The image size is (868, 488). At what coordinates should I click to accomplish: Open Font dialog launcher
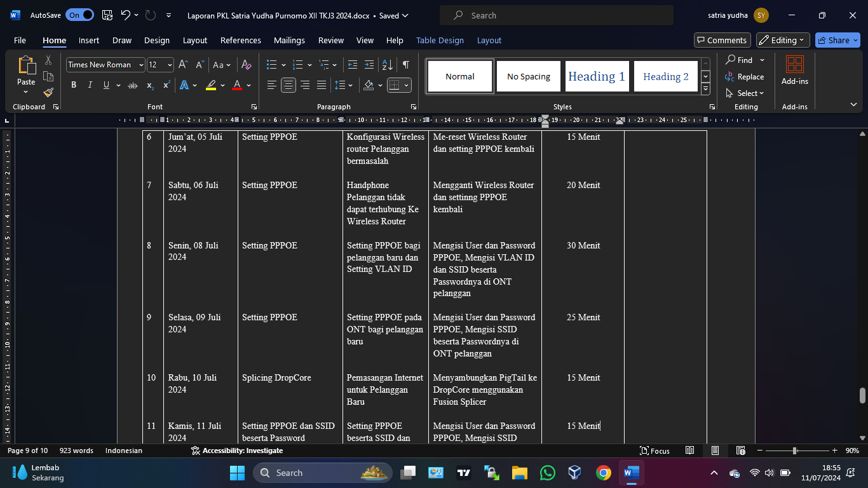[254, 107]
